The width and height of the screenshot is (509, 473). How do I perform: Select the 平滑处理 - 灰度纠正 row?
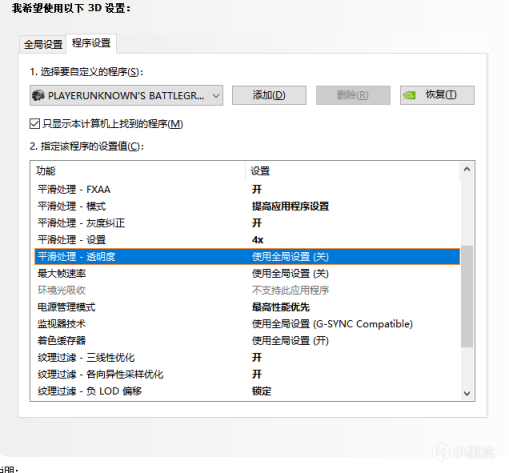click(x=247, y=223)
